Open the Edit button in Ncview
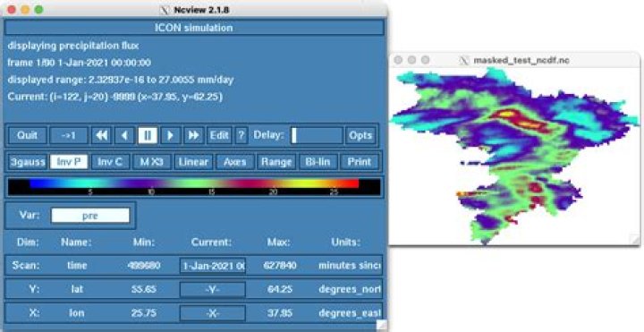 (x=219, y=136)
